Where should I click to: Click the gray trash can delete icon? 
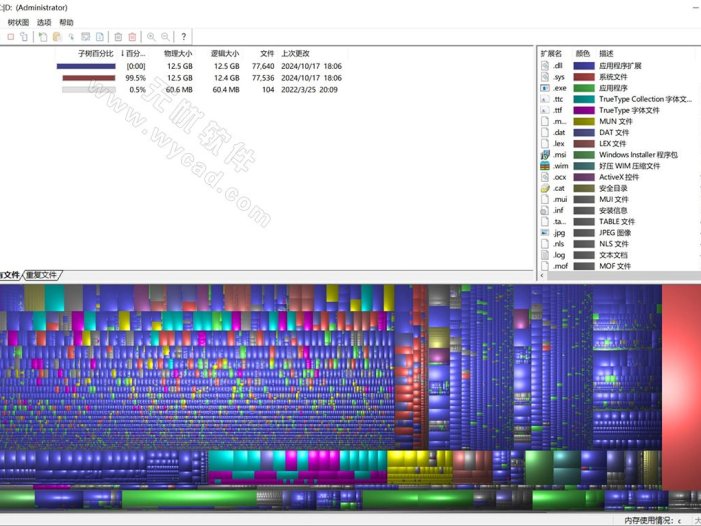point(118,37)
